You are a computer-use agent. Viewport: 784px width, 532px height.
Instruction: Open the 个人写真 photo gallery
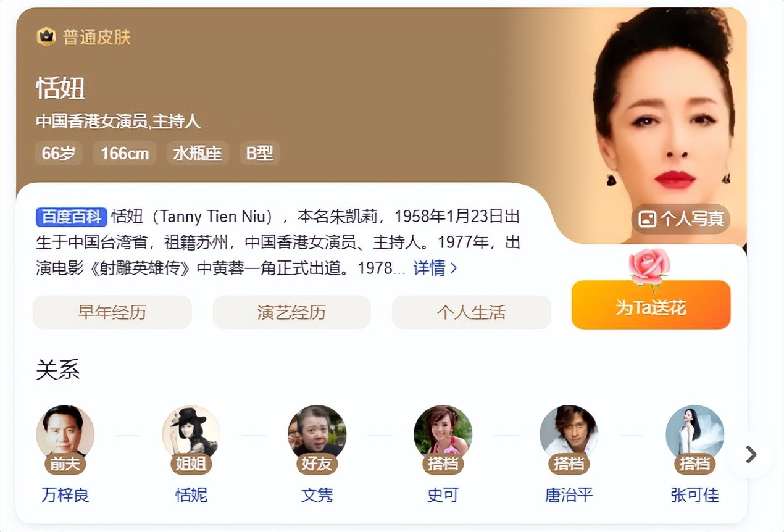[680, 219]
